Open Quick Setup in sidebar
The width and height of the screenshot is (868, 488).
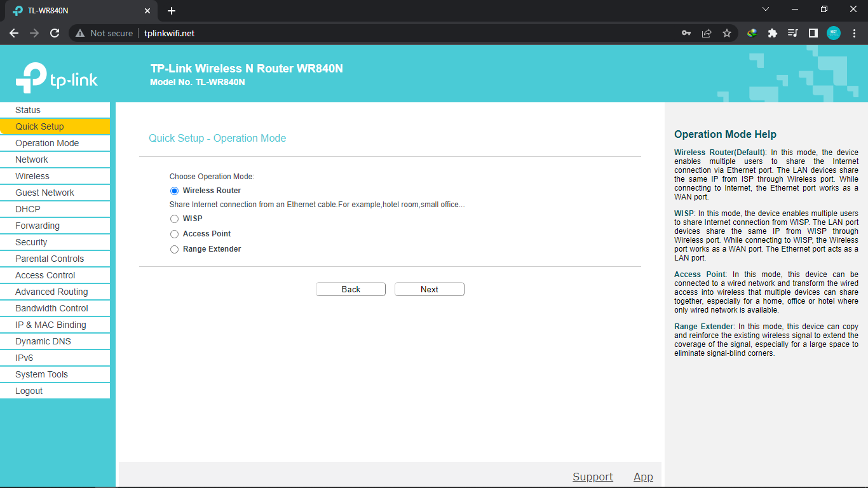pyautogui.click(x=55, y=126)
